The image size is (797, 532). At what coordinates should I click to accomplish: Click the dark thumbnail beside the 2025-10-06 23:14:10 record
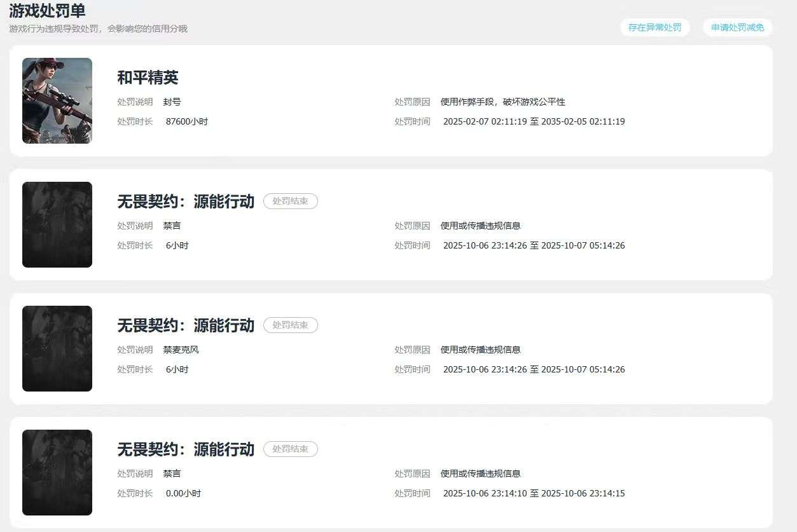tap(57, 472)
